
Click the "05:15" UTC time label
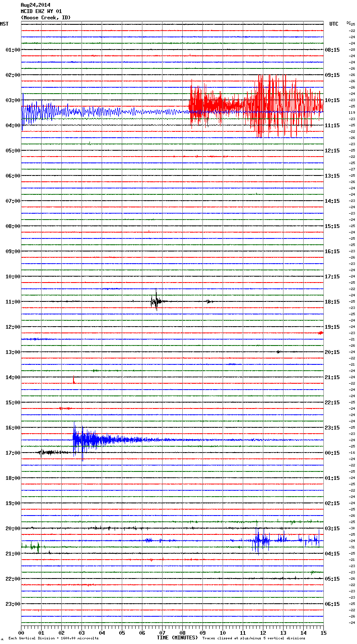pos(332,579)
